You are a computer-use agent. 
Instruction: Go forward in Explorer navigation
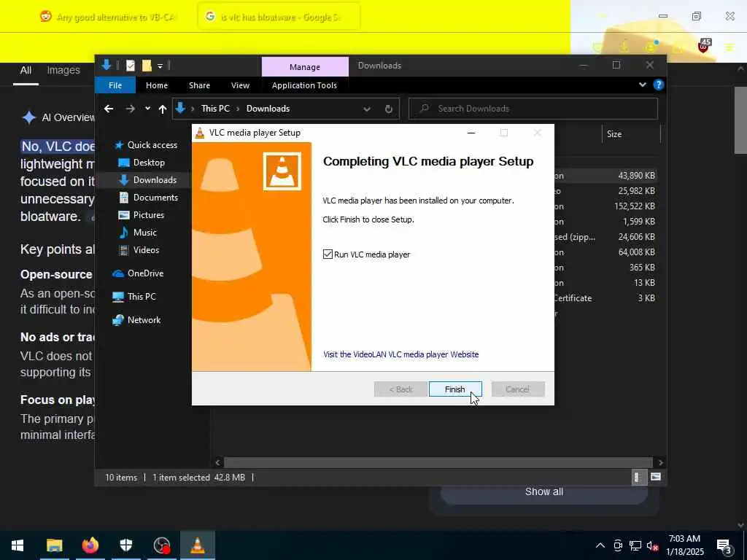(x=130, y=109)
